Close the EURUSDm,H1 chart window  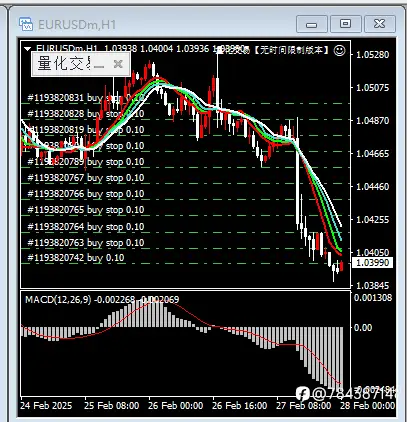click(x=379, y=24)
